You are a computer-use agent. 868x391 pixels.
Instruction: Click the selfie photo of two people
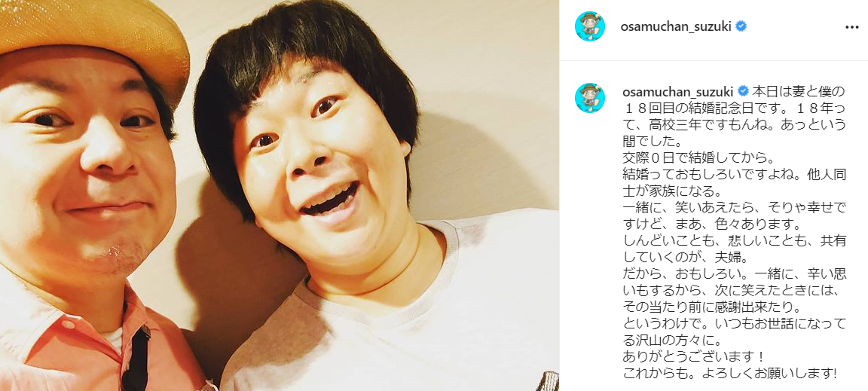[280, 196]
